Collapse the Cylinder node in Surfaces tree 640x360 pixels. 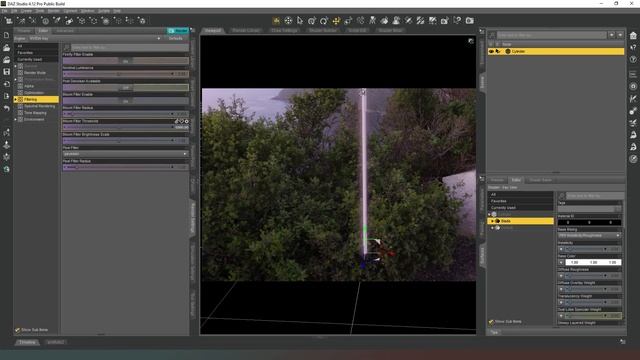pos(489,214)
